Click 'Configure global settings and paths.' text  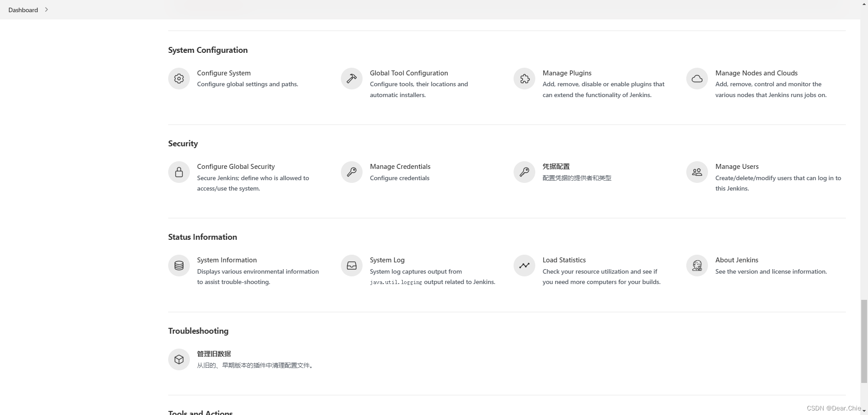[248, 84]
